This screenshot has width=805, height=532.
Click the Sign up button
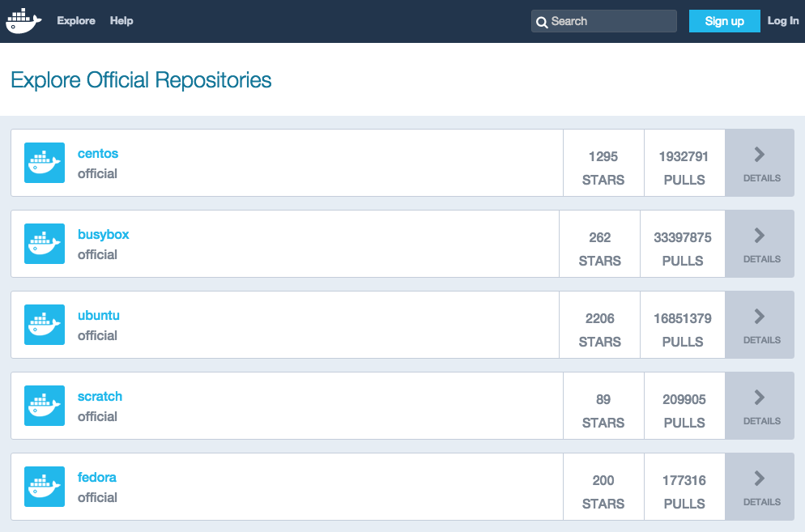[x=724, y=21]
